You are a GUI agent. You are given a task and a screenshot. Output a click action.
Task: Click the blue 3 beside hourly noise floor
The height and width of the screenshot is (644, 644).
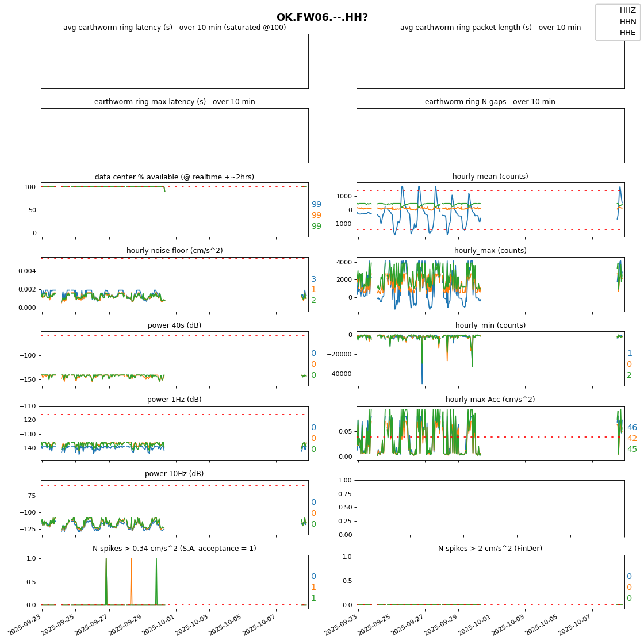pos(313,279)
